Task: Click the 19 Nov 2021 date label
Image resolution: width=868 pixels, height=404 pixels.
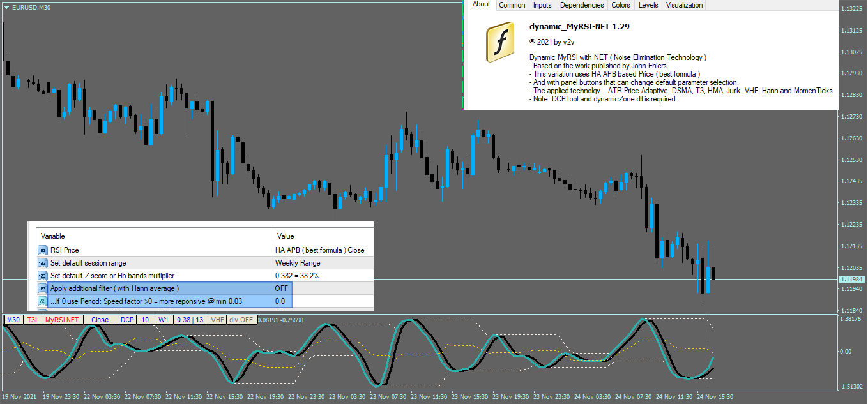Action: pyautogui.click(x=20, y=397)
